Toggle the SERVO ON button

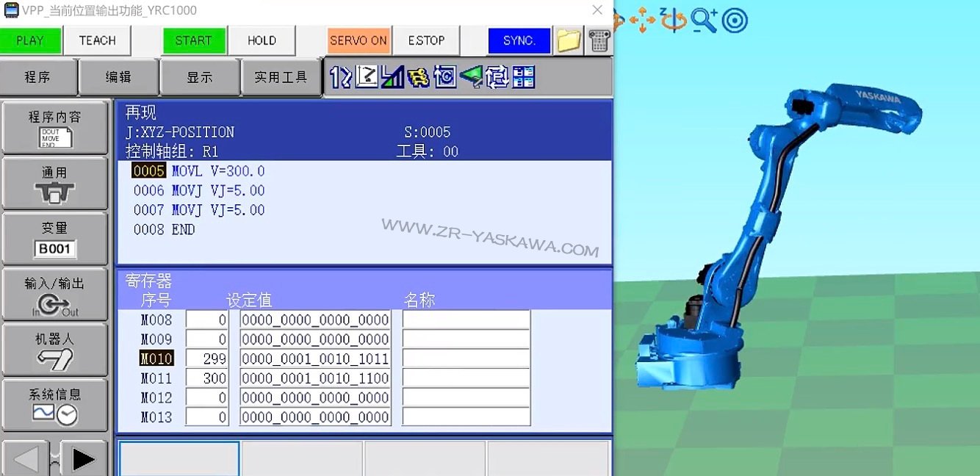tap(359, 40)
